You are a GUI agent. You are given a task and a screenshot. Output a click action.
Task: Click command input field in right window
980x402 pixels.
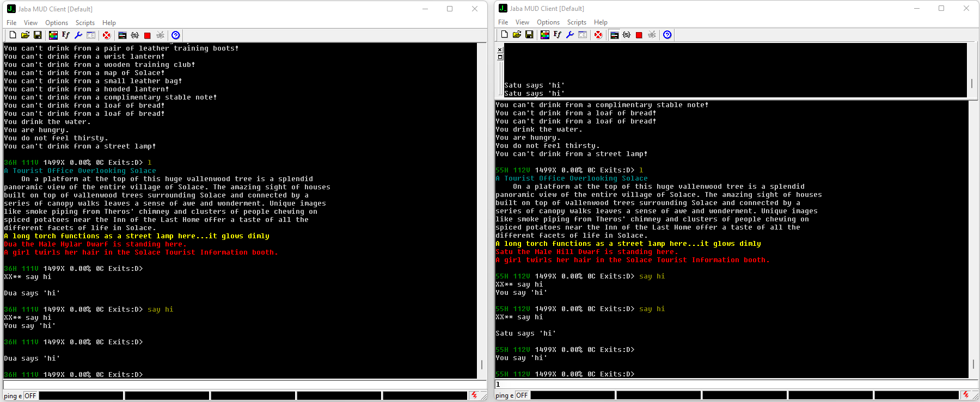click(x=736, y=384)
